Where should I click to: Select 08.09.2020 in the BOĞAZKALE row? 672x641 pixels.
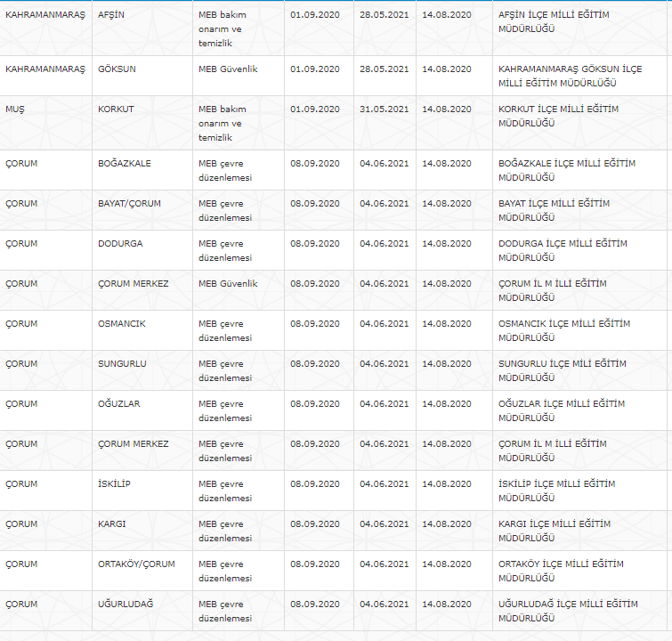coord(314,163)
